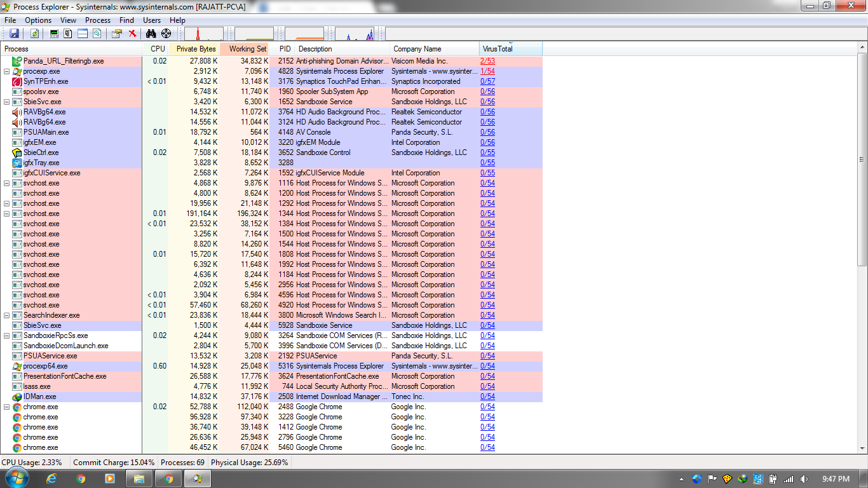Viewport: 868px width, 488px height.
Task: Collapse the SandboxieRpcSs.exe process tree
Action: tap(7, 335)
